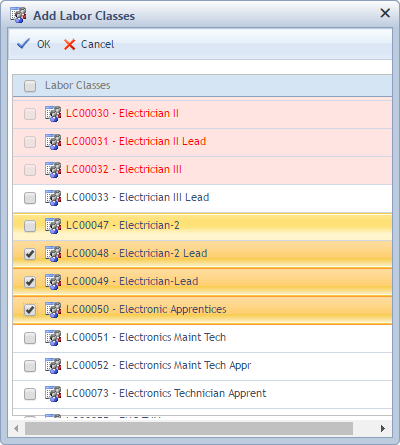
Task: Click the Add Labor Classes title icon
Action: pos(18,15)
